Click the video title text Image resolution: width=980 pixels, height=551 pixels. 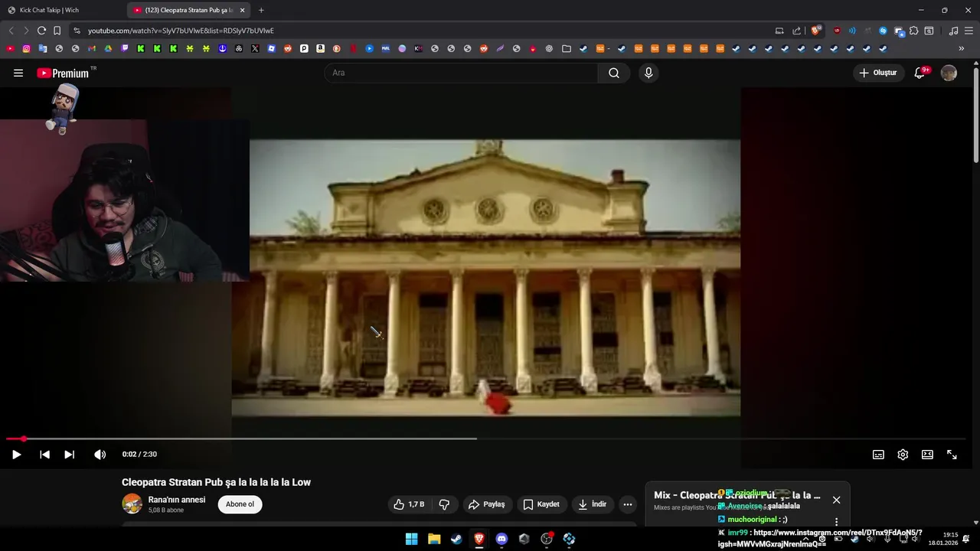[216, 482]
